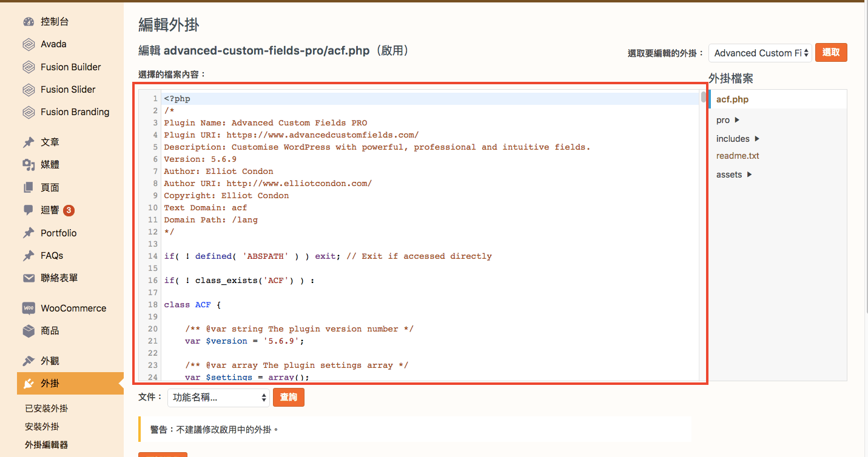The width and height of the screenshot is (868, 457).
Task: Click the orange 查詢 button
Action: coord(289,397)
